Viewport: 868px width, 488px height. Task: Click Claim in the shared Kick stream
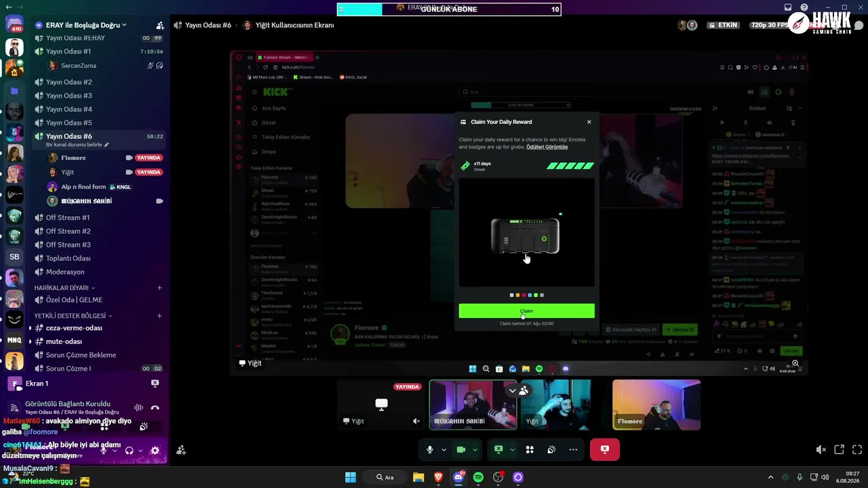pyautogui.click(x=526, y=311)
